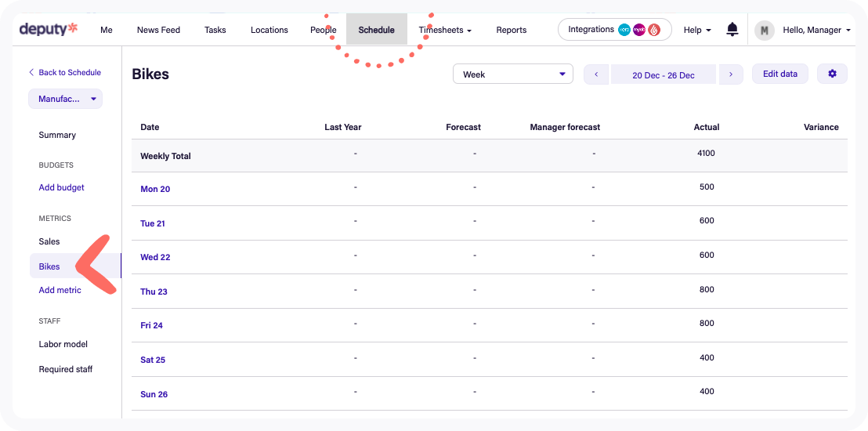Switch to the Reports tab
Viewport: 868px width, 431px height.
click(x=511, y=30)
